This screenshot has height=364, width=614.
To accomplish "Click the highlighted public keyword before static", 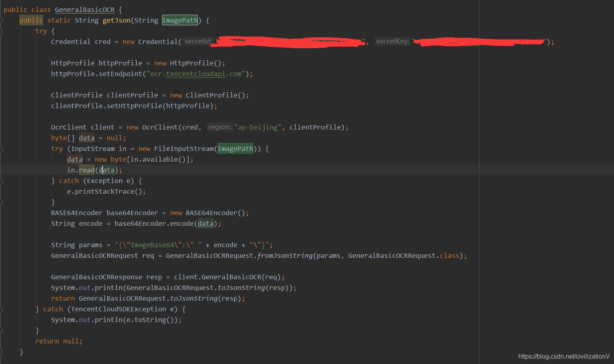I will (x=31, y=21).
